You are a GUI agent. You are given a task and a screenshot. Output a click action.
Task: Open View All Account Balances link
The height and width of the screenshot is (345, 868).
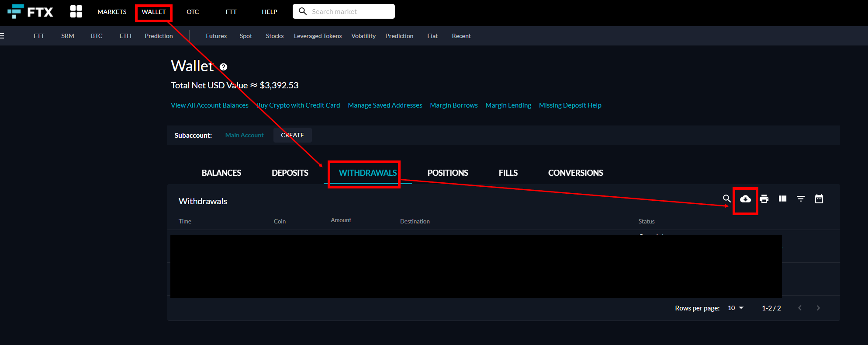pos(210,105)
